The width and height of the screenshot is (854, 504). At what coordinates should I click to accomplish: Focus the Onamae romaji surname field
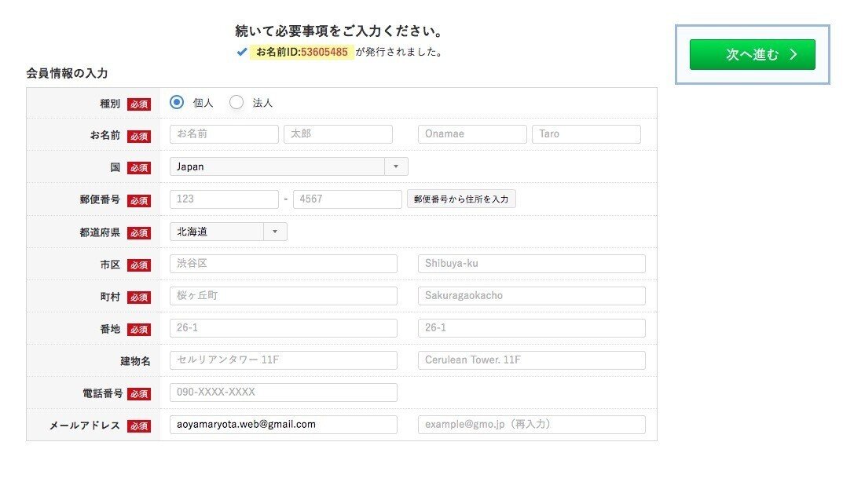pos(472,134)
